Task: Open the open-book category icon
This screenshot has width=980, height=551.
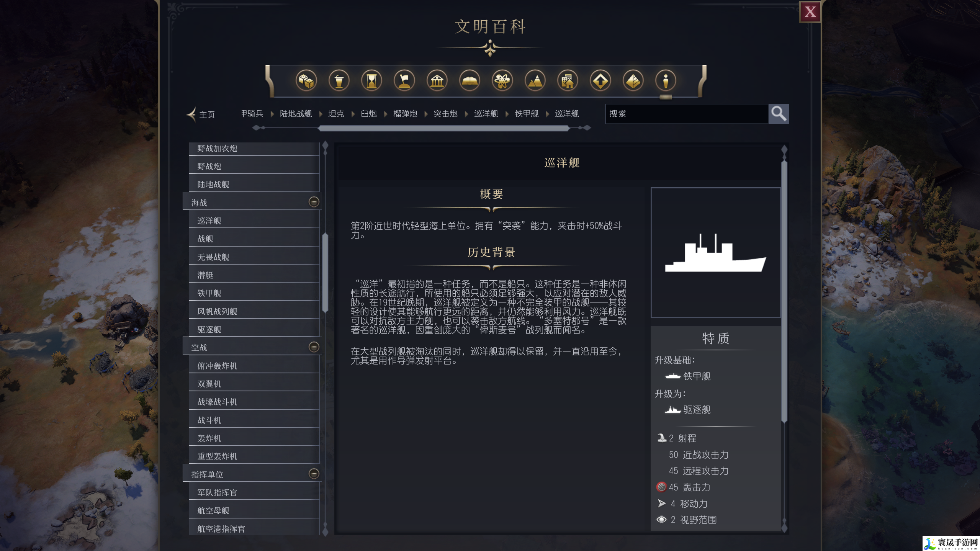Action: coord(470,81)
